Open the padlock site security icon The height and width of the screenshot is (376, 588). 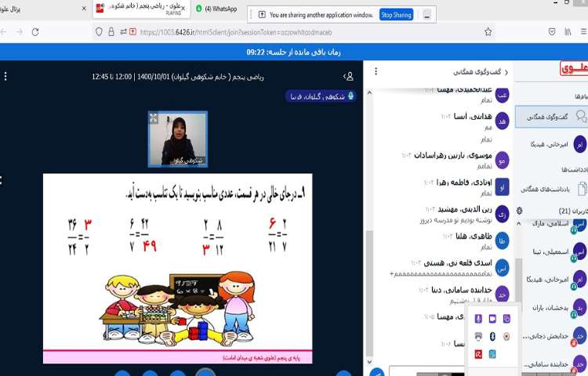pos(111,32)
